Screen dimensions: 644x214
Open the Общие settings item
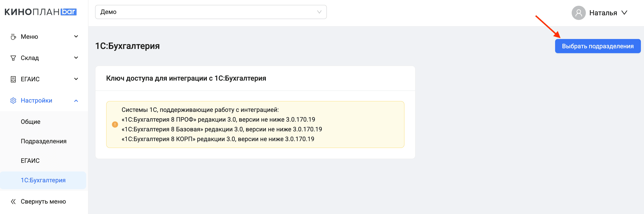pyautogui.click(x=31, y=122)
